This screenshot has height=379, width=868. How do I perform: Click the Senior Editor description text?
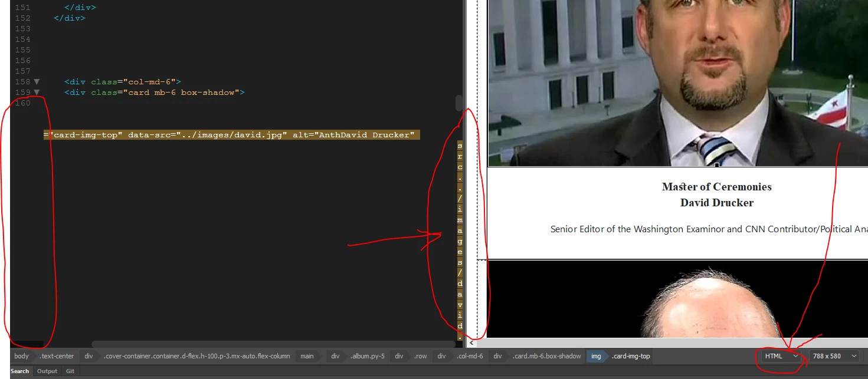(x=709, y=229)
